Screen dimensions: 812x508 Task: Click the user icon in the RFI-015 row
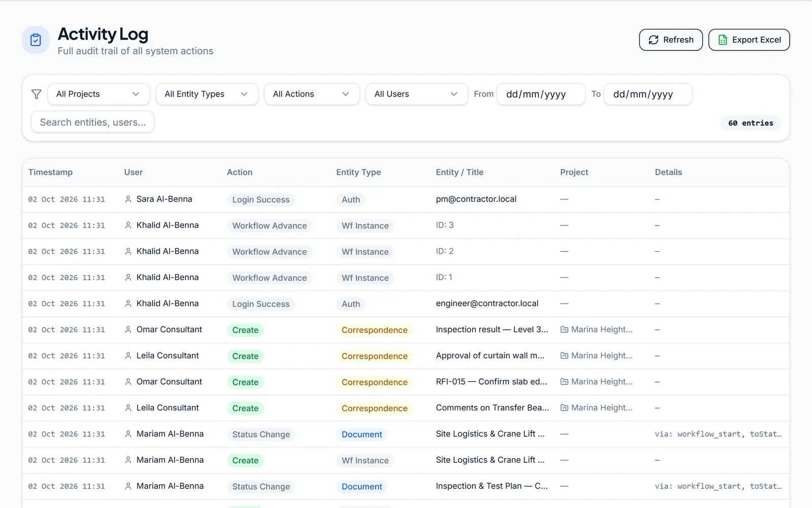pyautogui.click(x=128, y=382)
